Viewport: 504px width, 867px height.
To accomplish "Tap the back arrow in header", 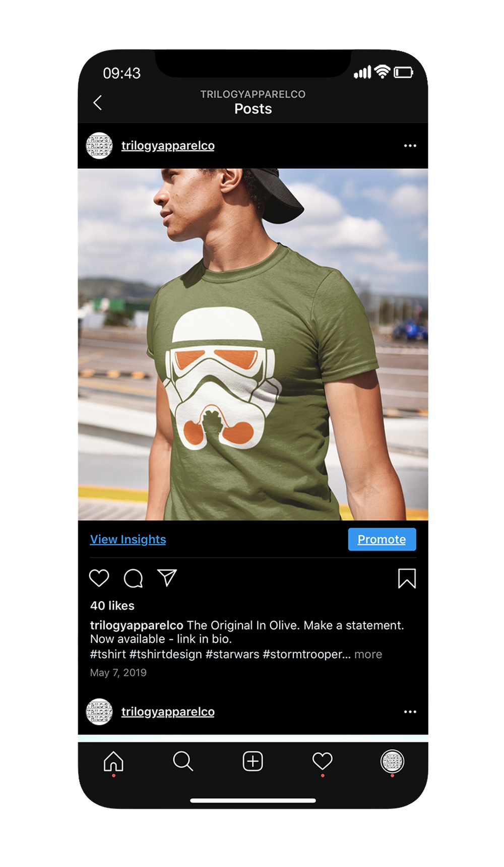I will tap(98, 103).
